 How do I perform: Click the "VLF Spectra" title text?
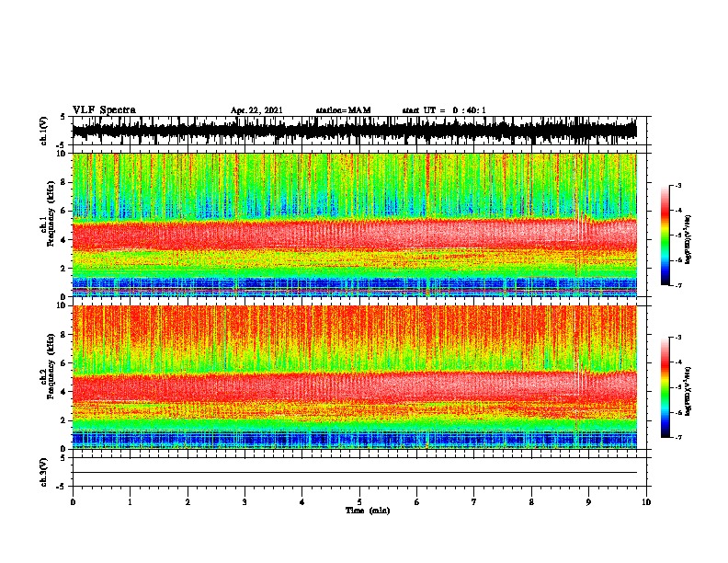[x=104, y=110]
